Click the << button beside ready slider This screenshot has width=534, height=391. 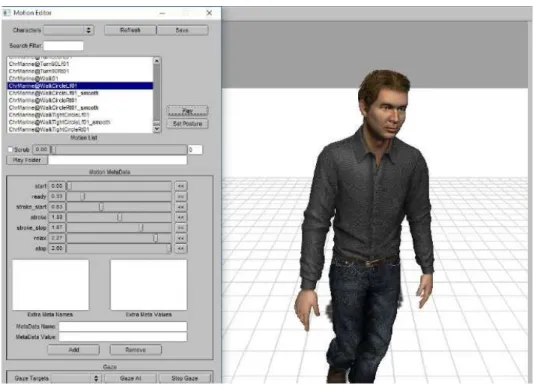pyautogui.click(x=181, y=197)
